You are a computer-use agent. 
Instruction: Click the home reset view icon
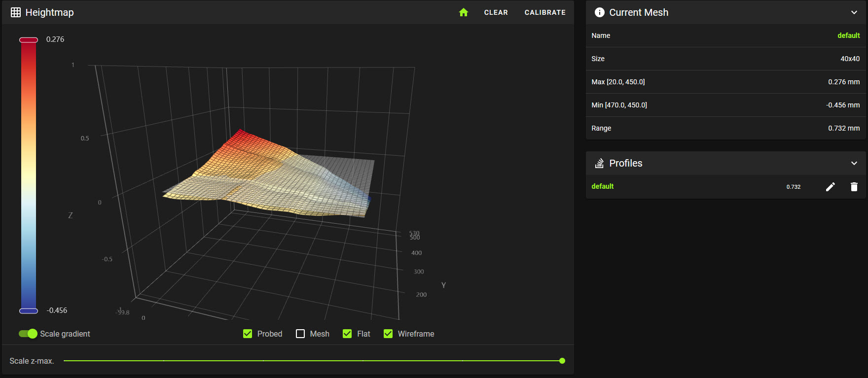click(x=463, y=12)
